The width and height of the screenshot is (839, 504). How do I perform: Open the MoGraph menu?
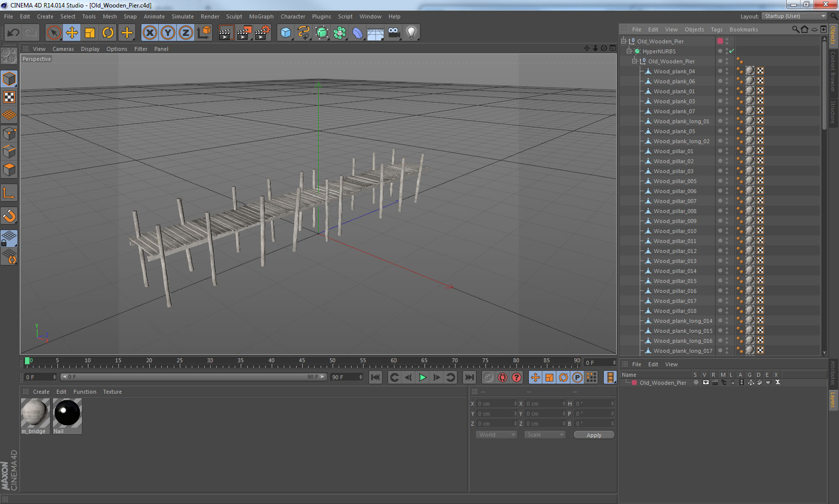point(261,16)
